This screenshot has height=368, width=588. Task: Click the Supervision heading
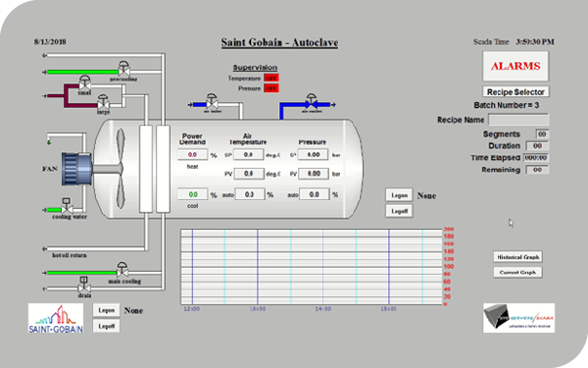(x=255, y=68)
